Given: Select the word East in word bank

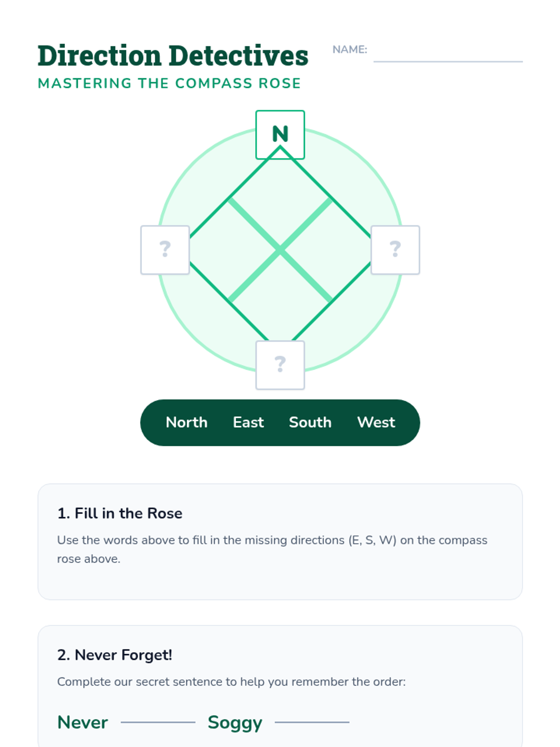Looking at the screenshot, I should 248,423.
